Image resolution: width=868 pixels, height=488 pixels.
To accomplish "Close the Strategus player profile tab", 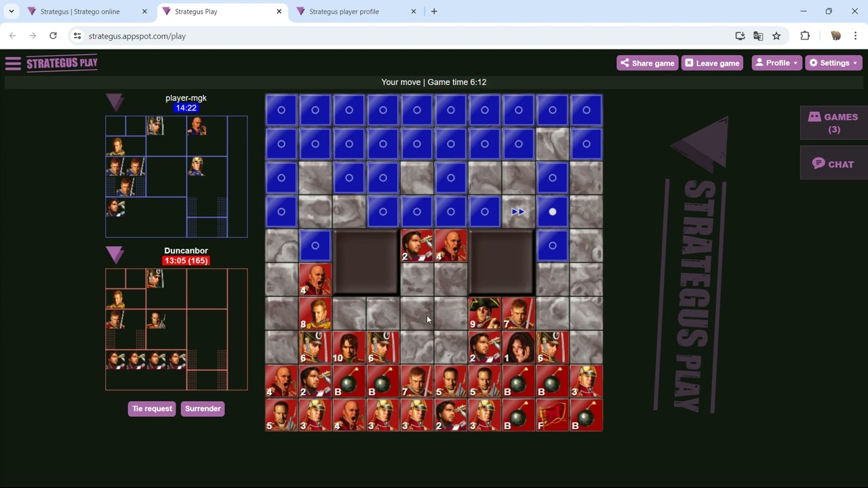I will click(414, 12).
